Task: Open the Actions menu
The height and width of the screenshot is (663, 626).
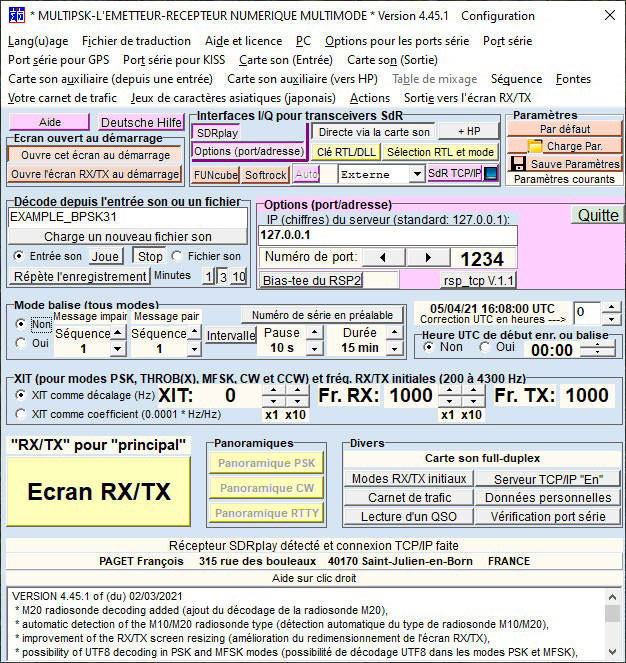Action: (x=370, y=98)
